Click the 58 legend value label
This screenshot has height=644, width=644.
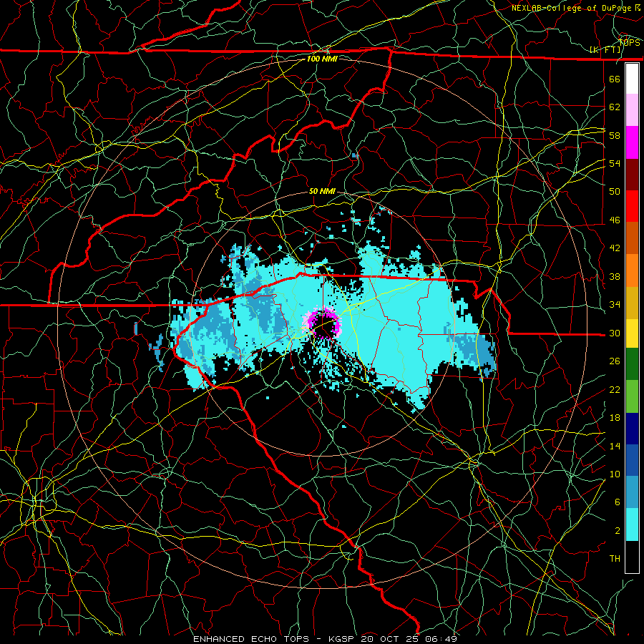pyautogui.click(x=615, y=135)
